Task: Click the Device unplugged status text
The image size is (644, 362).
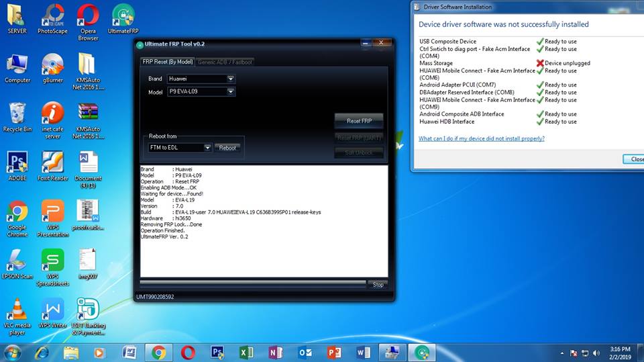Action: [x=568, y=63]
